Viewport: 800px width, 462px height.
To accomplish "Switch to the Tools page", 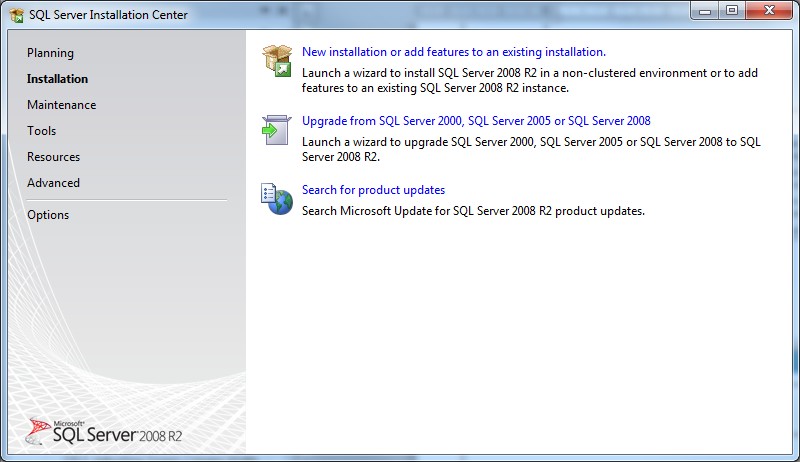I will pos(41,131).
